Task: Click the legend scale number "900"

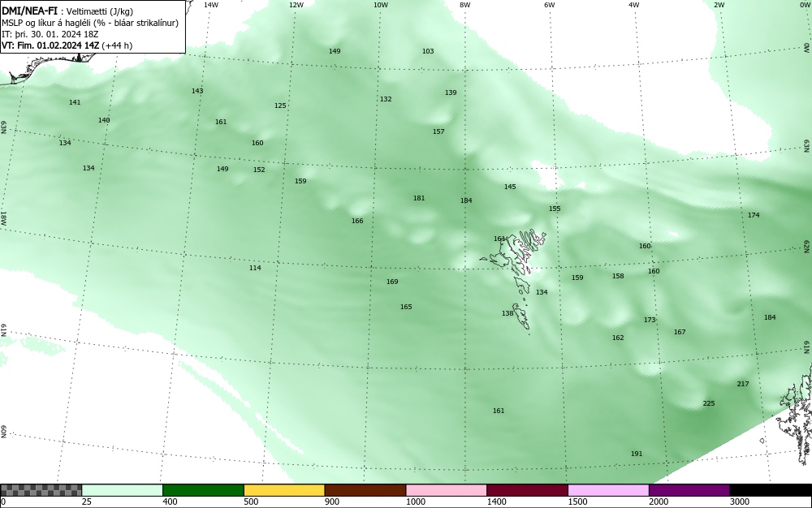Action: 332,502
